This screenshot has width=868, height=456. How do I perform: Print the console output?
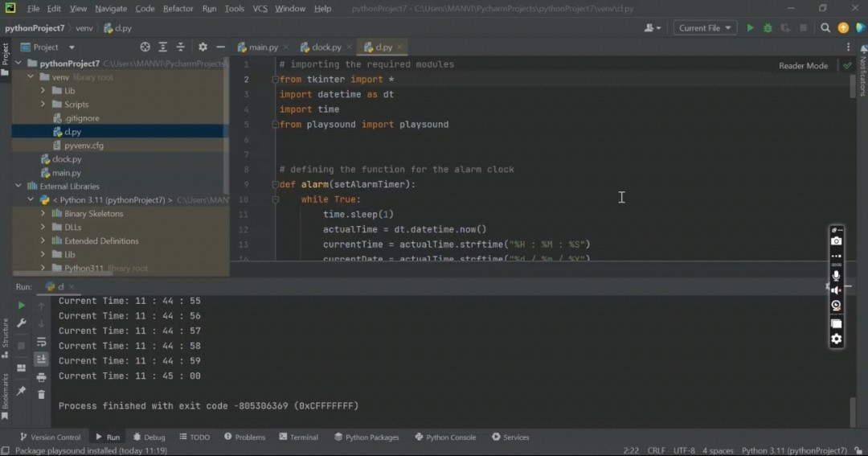click(41, 377)
